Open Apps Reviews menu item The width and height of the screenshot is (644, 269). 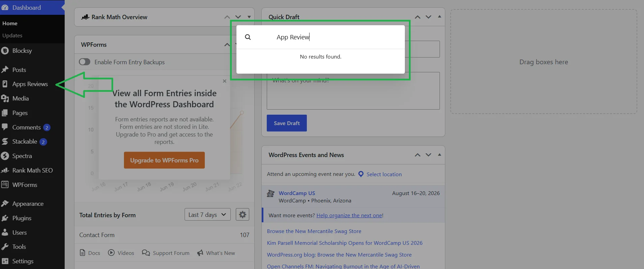[x=30, y=84]
